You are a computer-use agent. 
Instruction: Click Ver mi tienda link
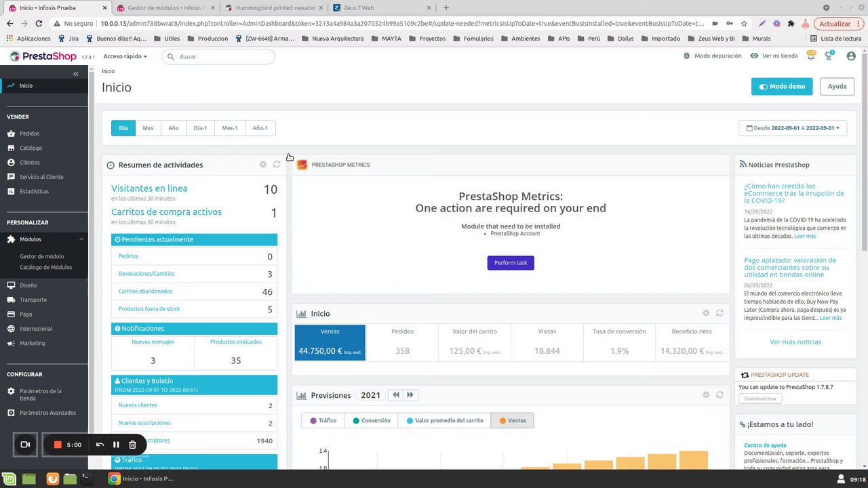(x=774, y=56)
